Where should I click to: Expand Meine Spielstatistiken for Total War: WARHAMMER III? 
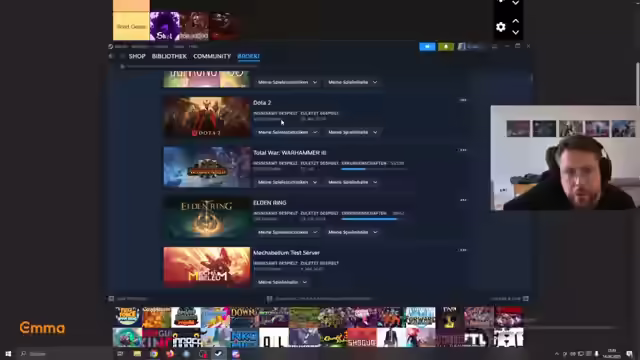point(287,182)
